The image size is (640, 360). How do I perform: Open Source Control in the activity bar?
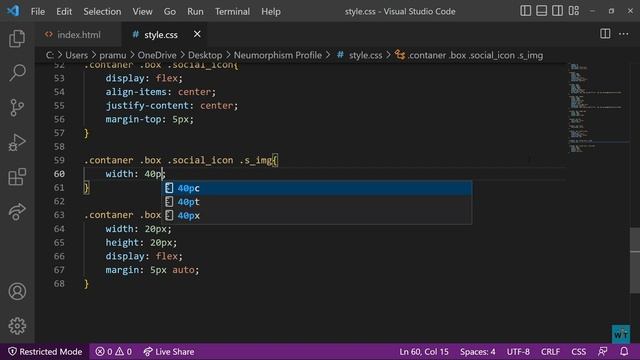17,108
